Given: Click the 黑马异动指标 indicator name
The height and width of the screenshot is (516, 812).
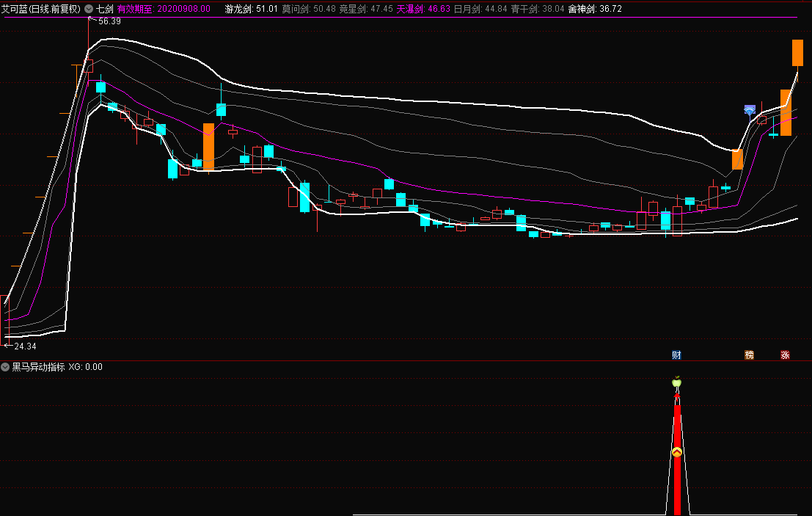Looking at the screenshot, I should pyautogui.click(x=39, y=367).
